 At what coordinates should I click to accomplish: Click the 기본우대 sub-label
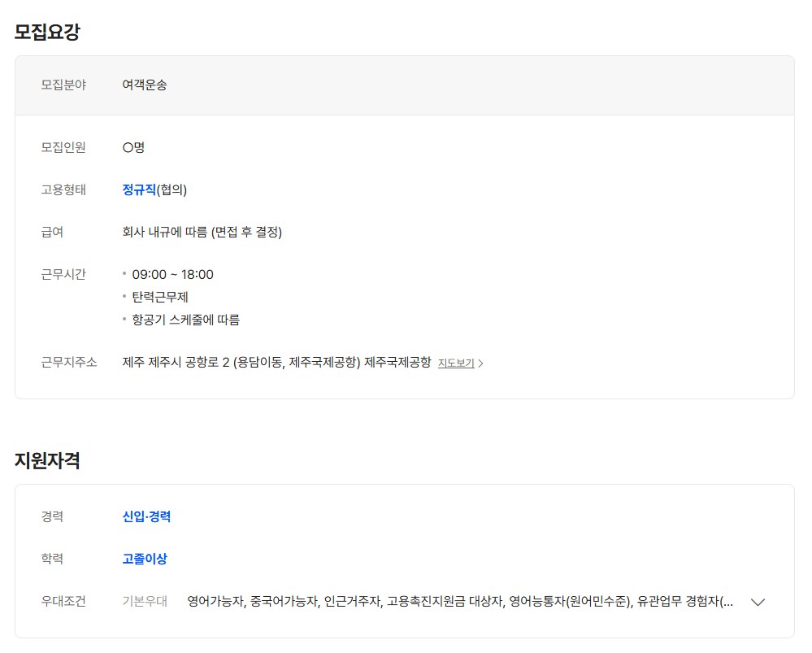(145, 602)
